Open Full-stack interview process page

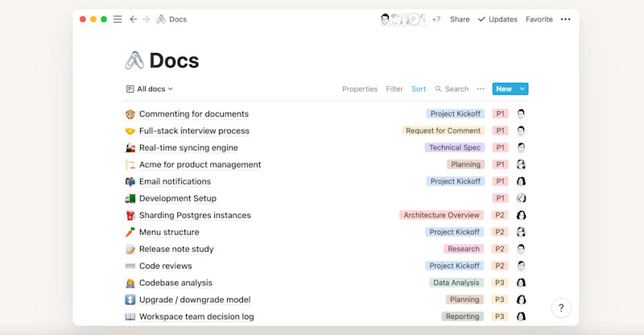coord(194,130)
